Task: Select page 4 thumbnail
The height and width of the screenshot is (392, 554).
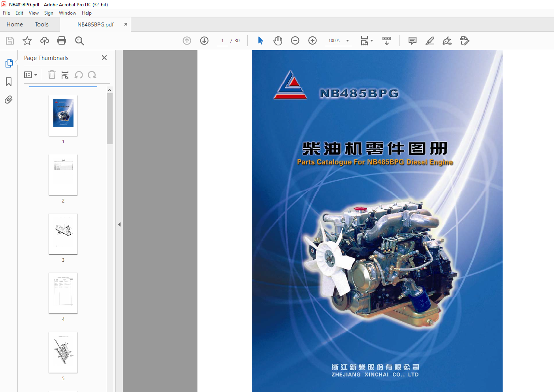Action: pos(63,293)
